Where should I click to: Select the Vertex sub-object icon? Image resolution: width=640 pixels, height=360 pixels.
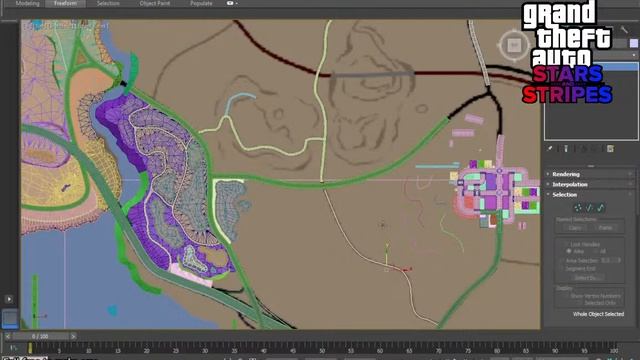coord(578,208)
